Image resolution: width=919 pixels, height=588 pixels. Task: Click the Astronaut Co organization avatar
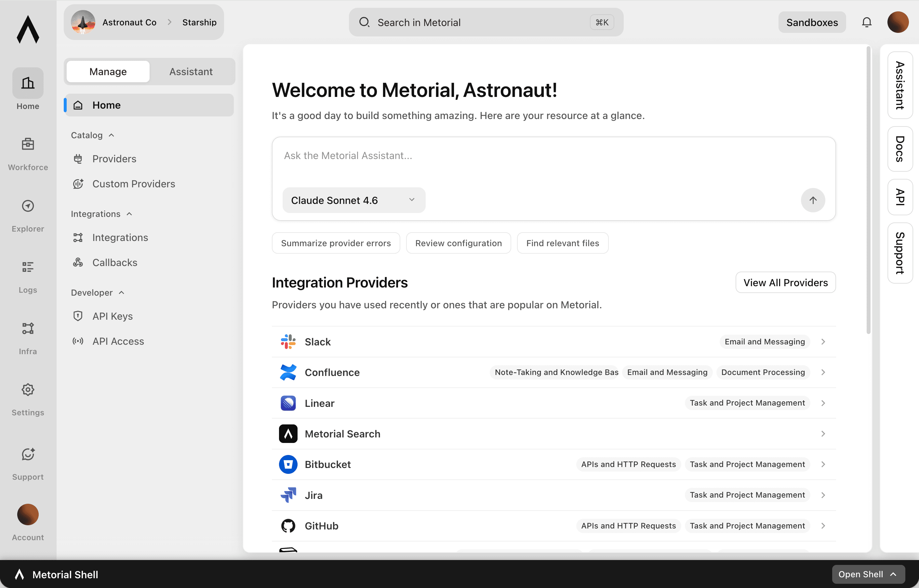coord(83,22)
